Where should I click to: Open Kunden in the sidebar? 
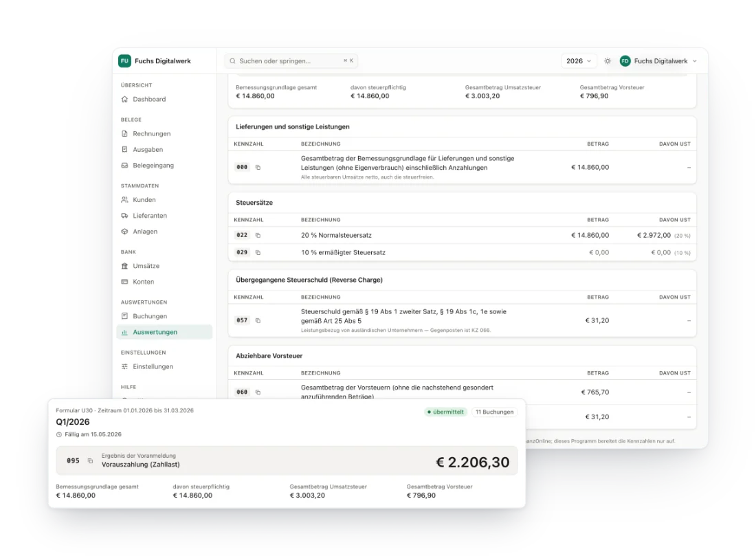[164, 199]
